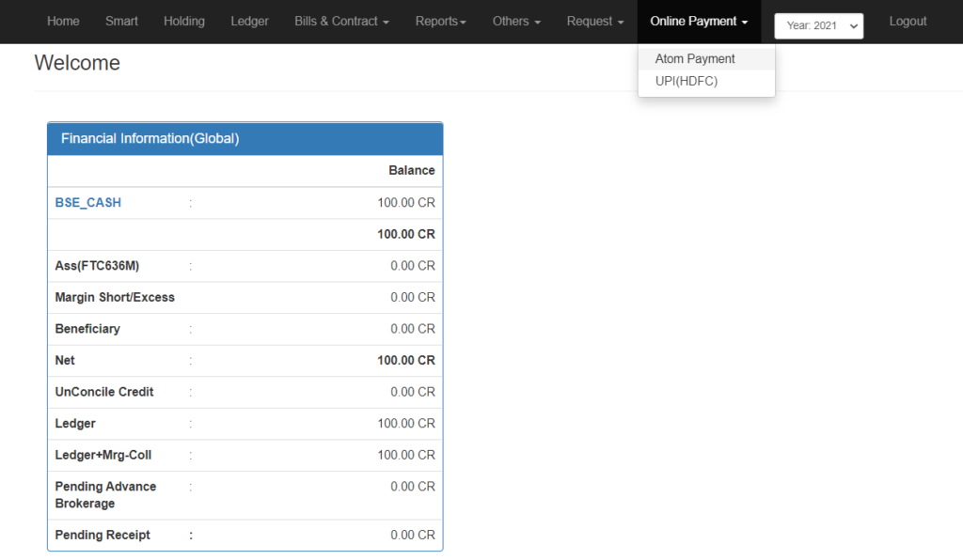Image resolution: width=963 pixels, height=560 pixels.
Task: Go to the Home page
Action: click(x=63, y=22)
